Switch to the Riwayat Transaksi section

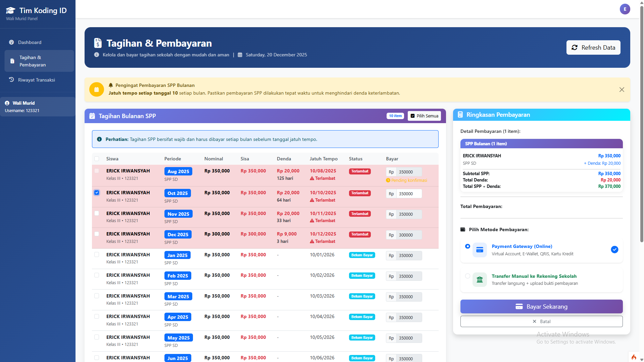(37, 80)
